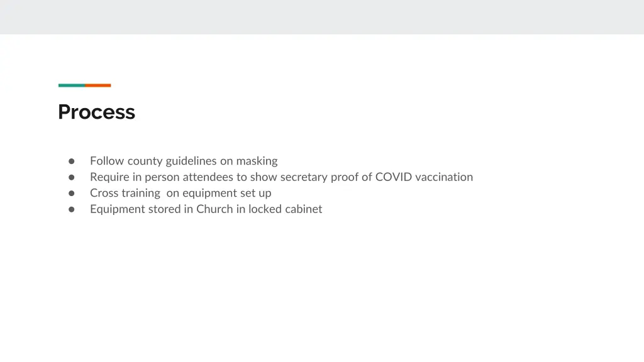Image resolution: width=644 pixels, height=362 pixels.
Task: Click the word "guidelines" in the first bullet
Action: (x=191, y=161)
